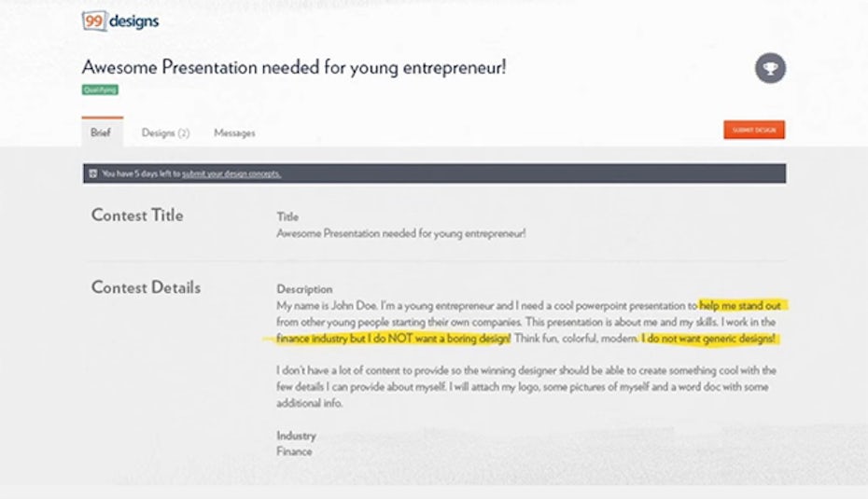Click the contest title value under the Title label
Viewport: 868px width, 499px height.
[x=400, y=233]
